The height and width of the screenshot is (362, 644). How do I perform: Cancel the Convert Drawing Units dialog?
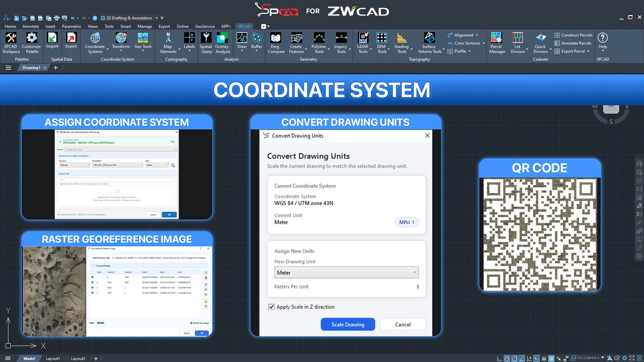click(403, 324)
